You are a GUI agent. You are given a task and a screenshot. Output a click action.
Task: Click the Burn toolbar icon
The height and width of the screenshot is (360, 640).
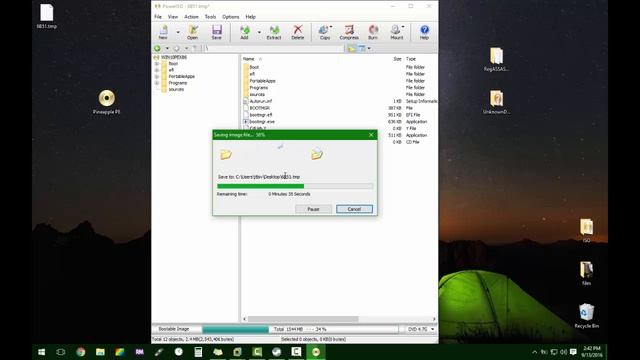tap(373, 32)
